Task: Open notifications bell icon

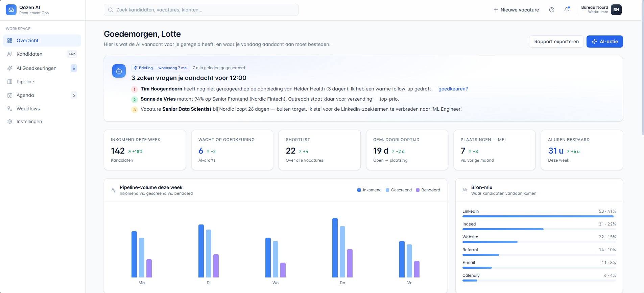Action: 567,10
